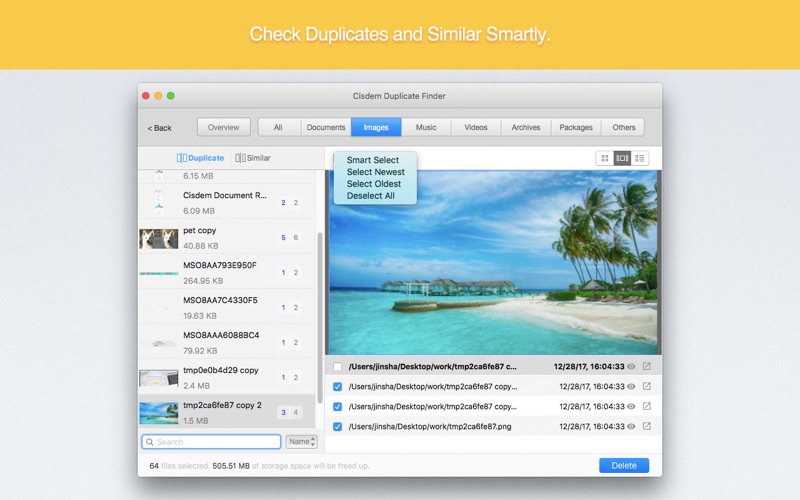
Task: Uncheck the second file row checkbox
Action: click(337, 387)
